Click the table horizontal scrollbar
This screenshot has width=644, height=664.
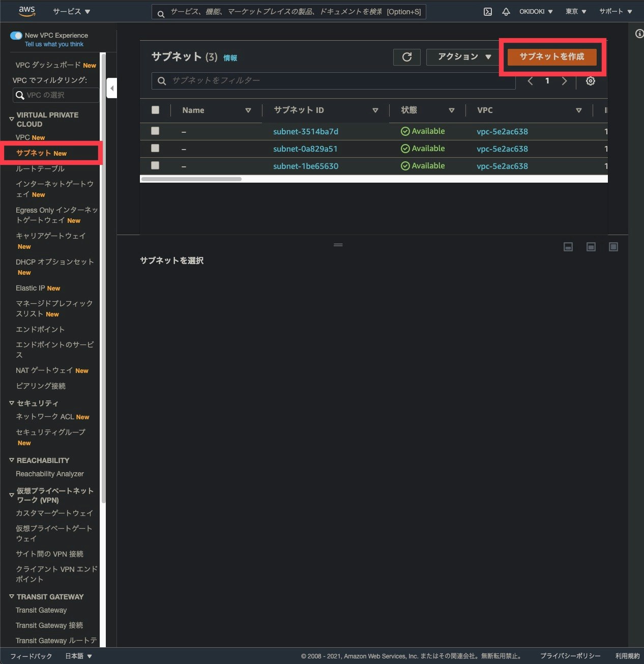pos(191,179)
